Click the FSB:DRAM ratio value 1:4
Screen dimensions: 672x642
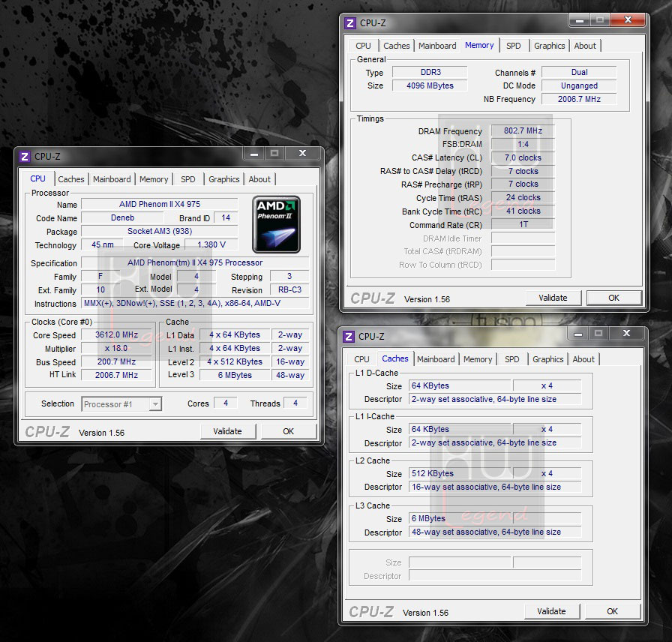pyautogui.click(x=523, y=145)
